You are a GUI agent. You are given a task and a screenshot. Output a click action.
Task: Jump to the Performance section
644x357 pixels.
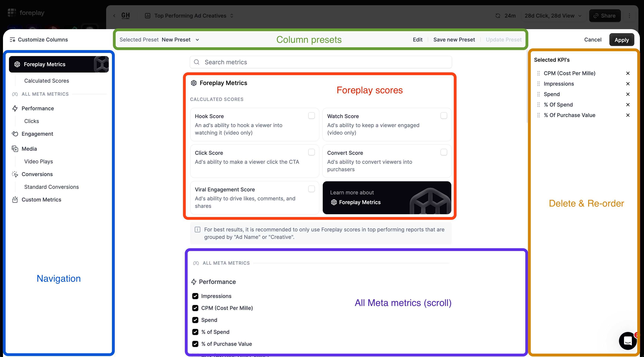[x=38, y=108]
